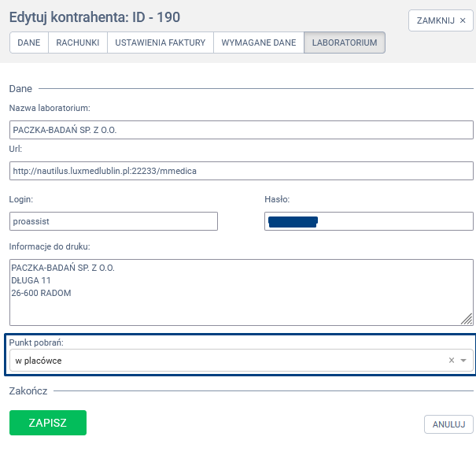Go to the USTAWIENIA FAKTURY tab
The height and width of the screenshot is (470, 476).
tap(161, 43)
